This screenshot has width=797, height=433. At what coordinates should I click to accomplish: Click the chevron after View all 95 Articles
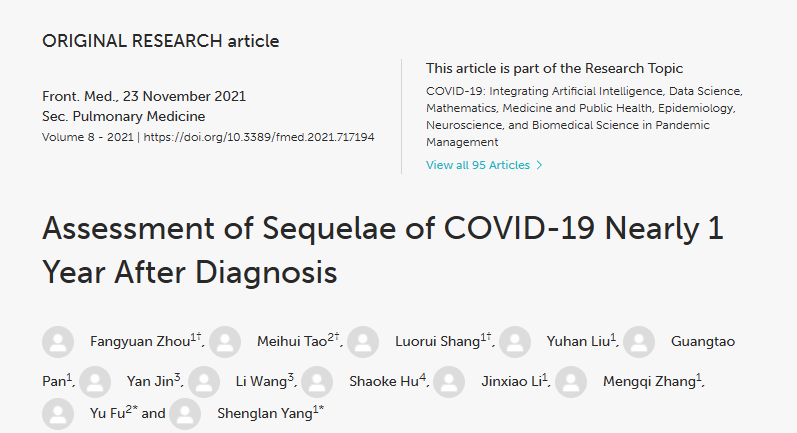coord(540,164)
